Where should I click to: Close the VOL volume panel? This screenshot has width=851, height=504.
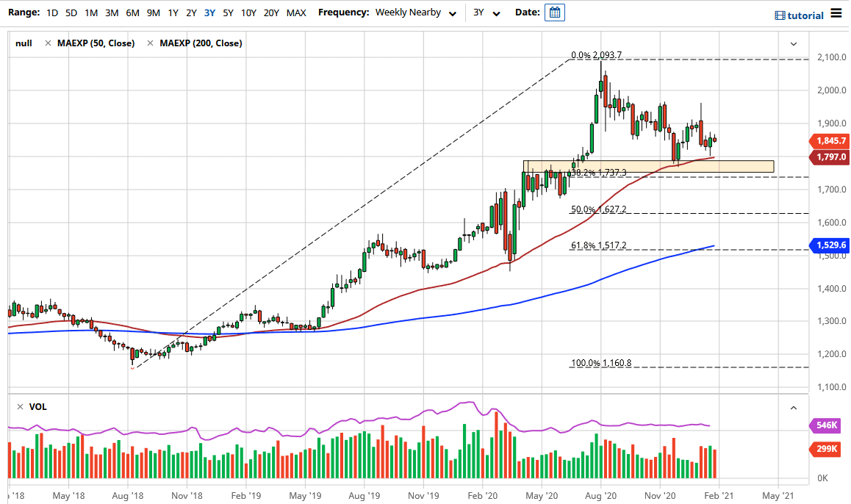click(20, 406)
